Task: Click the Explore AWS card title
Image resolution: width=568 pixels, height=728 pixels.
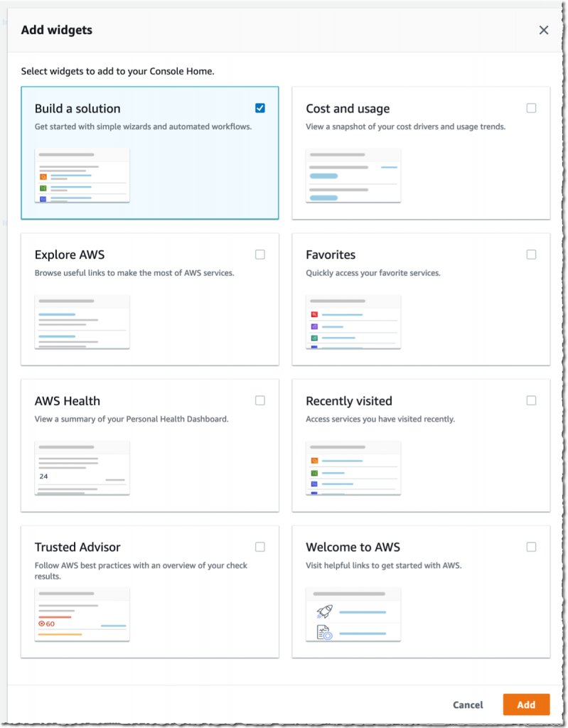Action: point(70,255)
